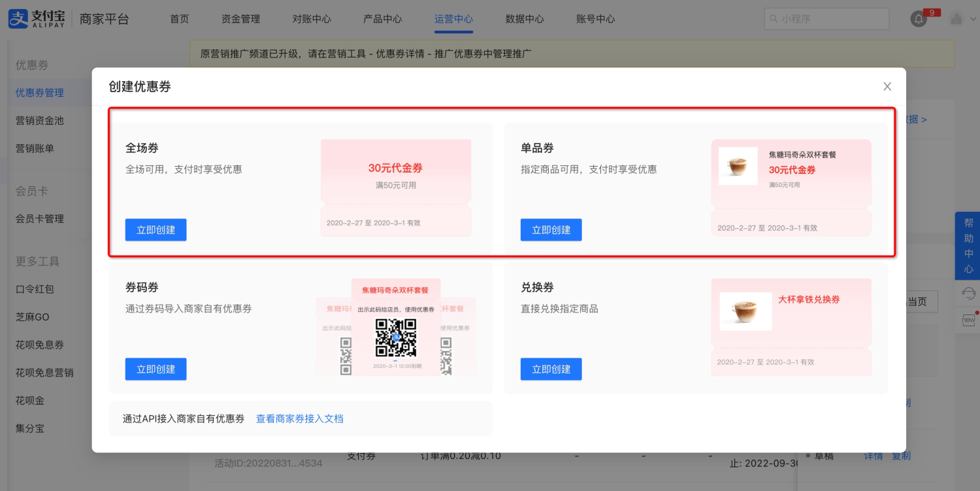The image size is (980, 491).
Task: Click the yellow upgrade notice banner text
Action: [366, 54]
